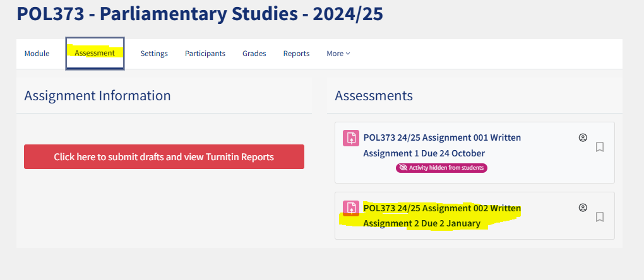This screenshot has height=280, width=644.
Task: Click the Assignment 001 pink file icon
Action: click(x=351, y=137)
